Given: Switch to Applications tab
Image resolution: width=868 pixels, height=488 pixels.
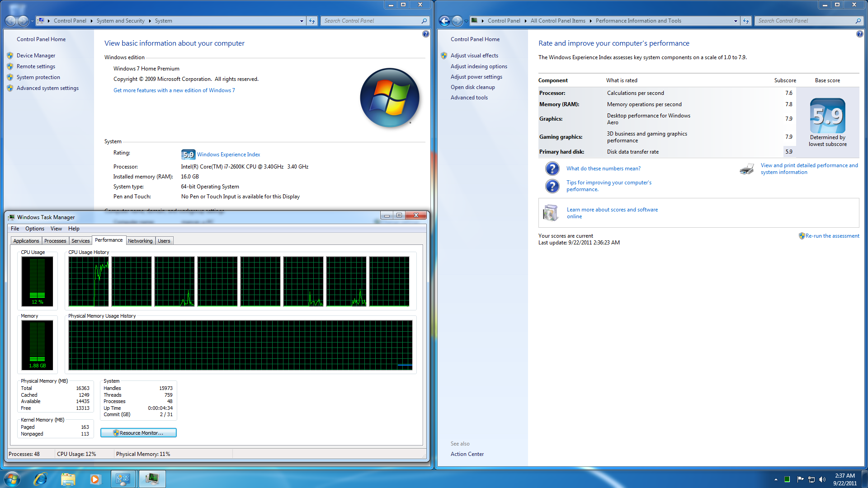Looking at the screenshot, I should tap(26, 241).
